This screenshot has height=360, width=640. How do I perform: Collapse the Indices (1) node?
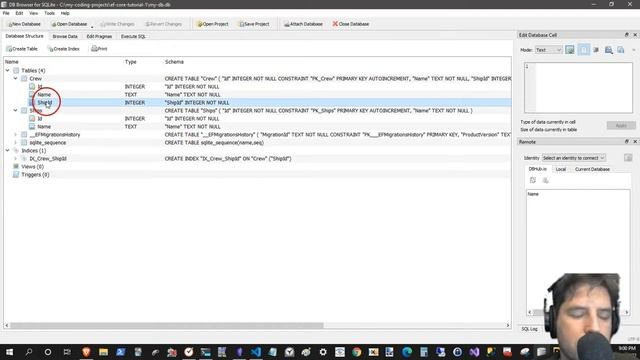pyautogui.click(x=7, y=150)
